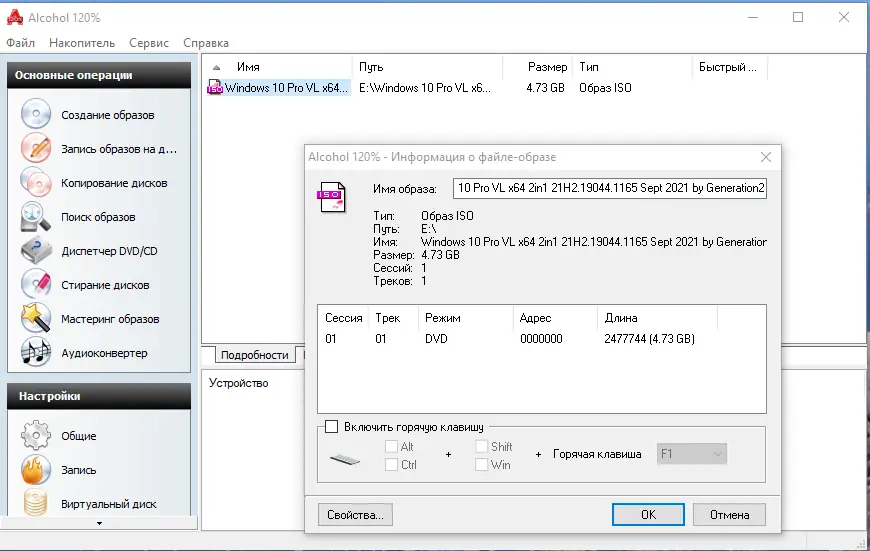
Task: Open Общие settings gear icon
Action: (36, 436)
